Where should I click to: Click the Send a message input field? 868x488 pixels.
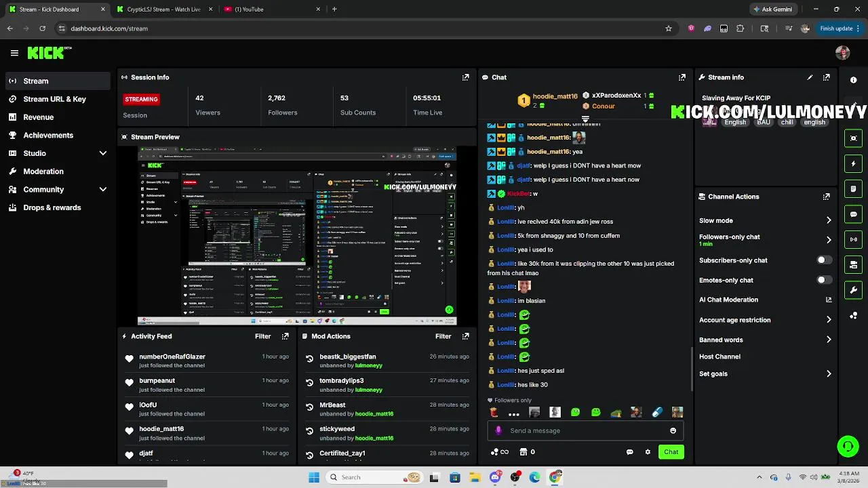[586, 430]
